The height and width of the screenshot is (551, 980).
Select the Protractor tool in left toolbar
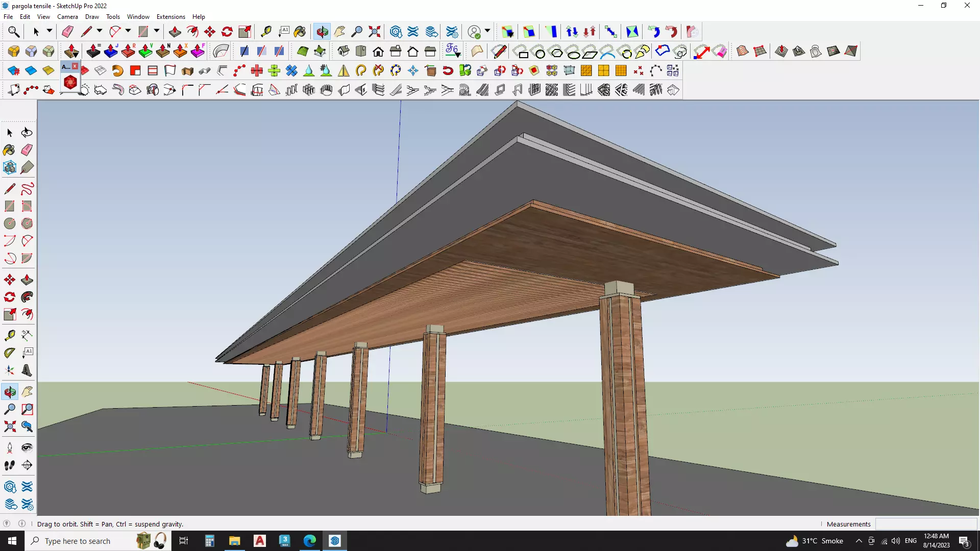[10, 353]
